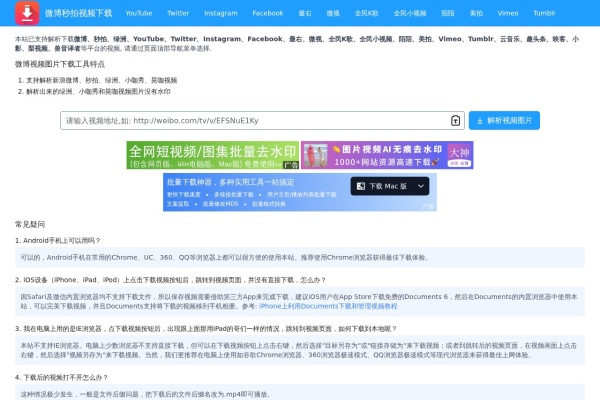Click the paste clipboard icon in URL field
Screen dimensions: 600x400
click(x=455, y=121)
